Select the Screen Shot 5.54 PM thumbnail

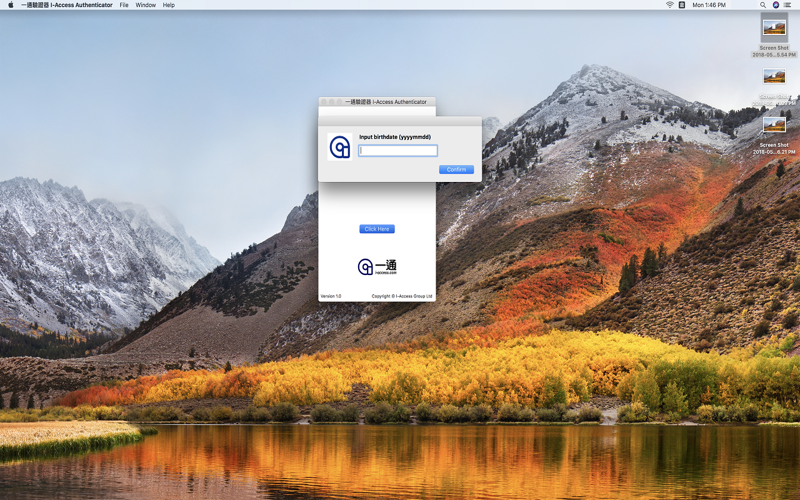[774, 27]
